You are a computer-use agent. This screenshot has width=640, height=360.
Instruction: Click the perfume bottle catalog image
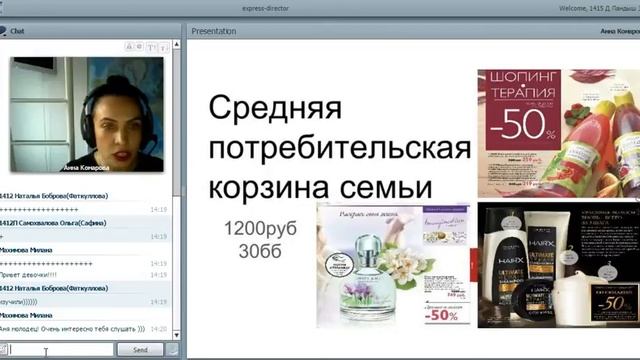tap(393, 265)
